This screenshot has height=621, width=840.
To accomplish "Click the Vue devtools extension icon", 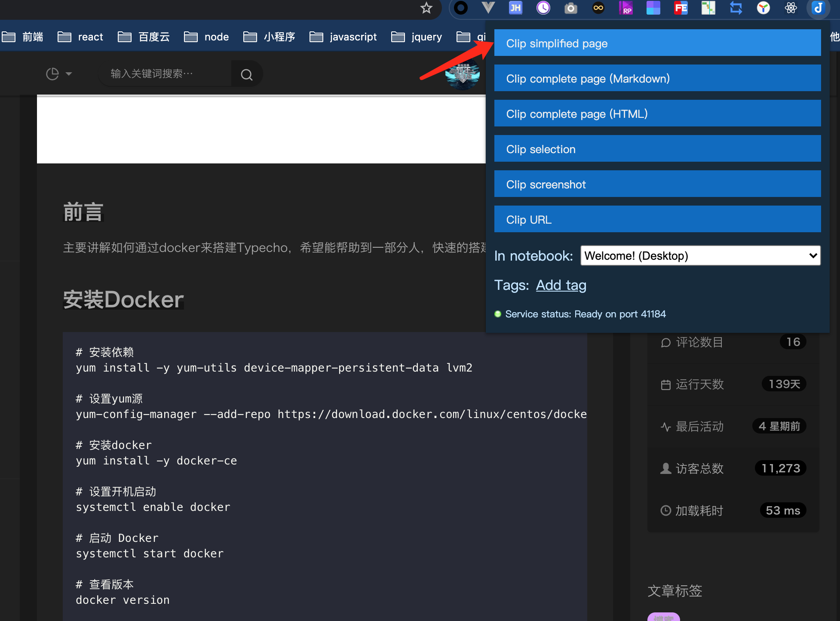I will click(x=488, y=8).
